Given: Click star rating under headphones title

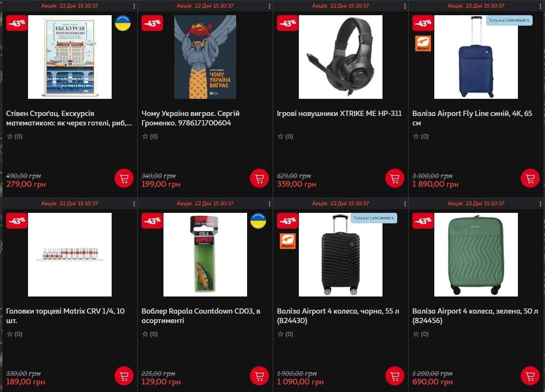Looking at the screenshot, I should coord(285,136).
